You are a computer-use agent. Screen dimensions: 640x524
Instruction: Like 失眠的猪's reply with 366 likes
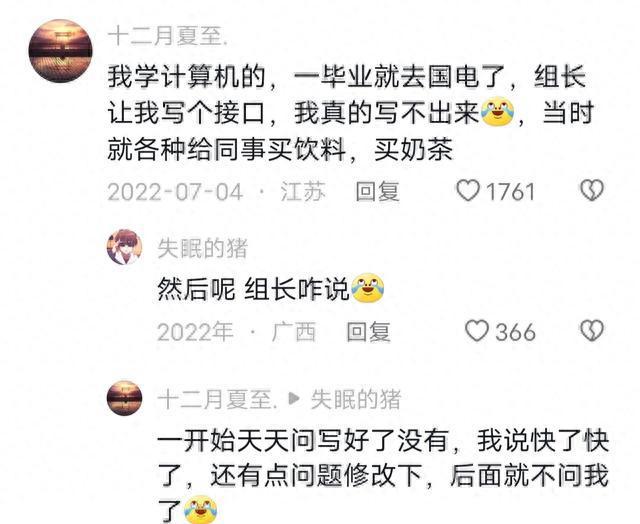[477, 331]
